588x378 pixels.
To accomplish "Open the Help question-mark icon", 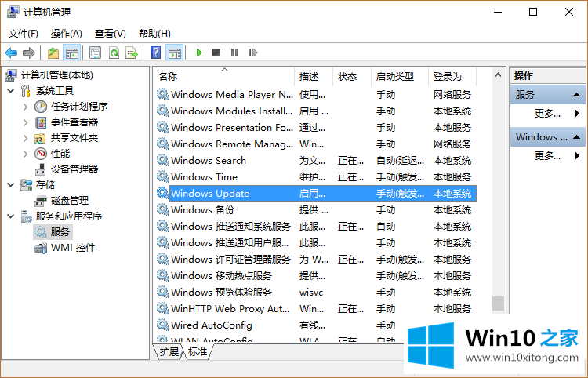I will pyautogui.click(x=156, y=53).
